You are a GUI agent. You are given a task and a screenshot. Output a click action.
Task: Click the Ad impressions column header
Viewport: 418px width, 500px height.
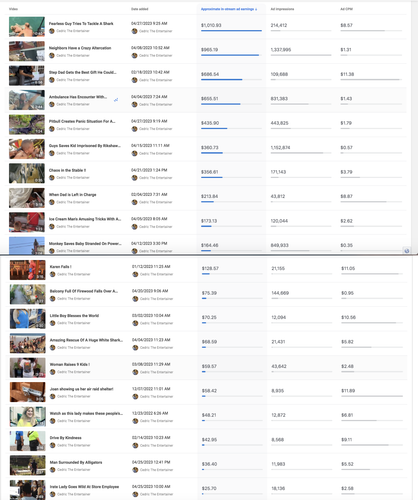282,9
